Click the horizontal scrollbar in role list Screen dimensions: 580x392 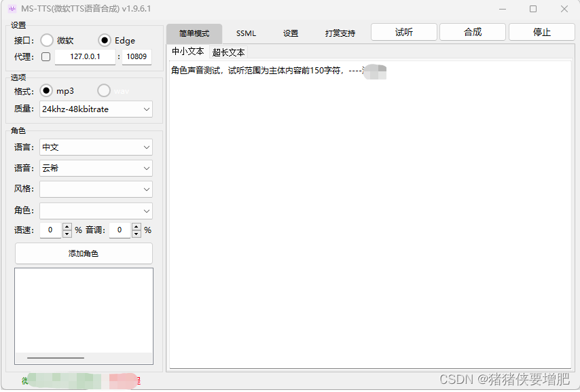click(56, 358)
